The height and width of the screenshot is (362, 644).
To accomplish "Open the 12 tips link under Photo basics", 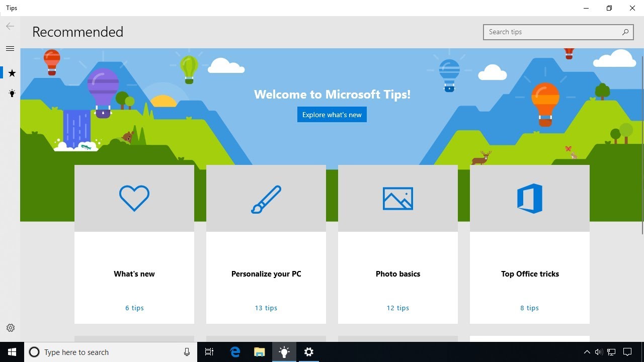I will point(398,308).
